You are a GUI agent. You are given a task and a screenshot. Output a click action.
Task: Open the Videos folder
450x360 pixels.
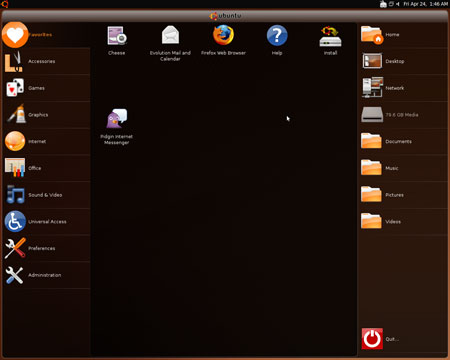[403, 221]
